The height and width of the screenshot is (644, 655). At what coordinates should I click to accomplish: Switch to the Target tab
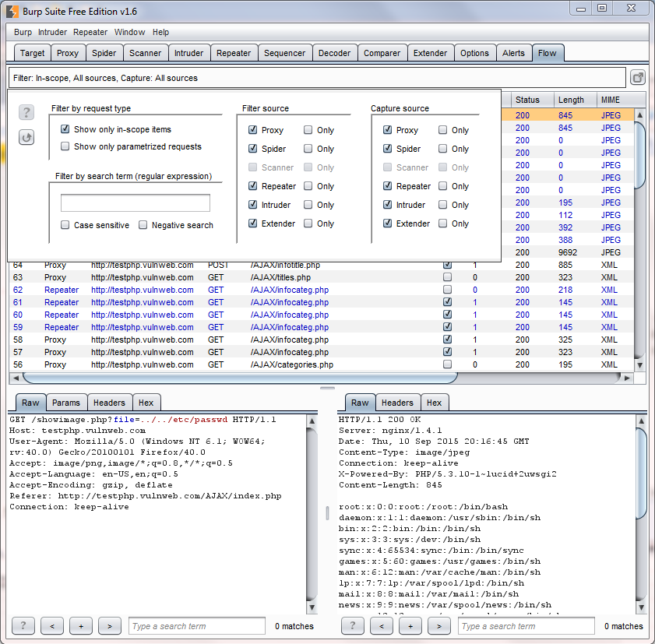click(32, 53)
